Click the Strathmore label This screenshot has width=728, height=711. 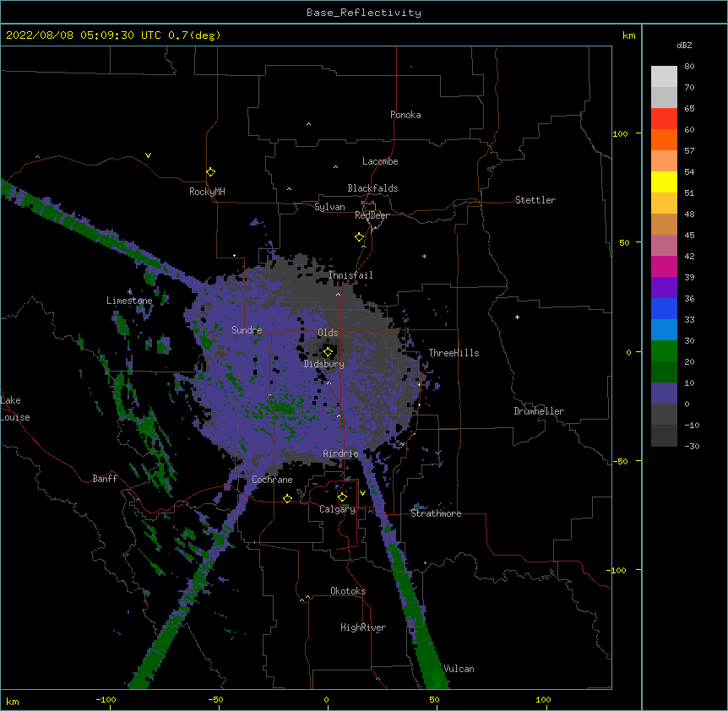point(436,513)
